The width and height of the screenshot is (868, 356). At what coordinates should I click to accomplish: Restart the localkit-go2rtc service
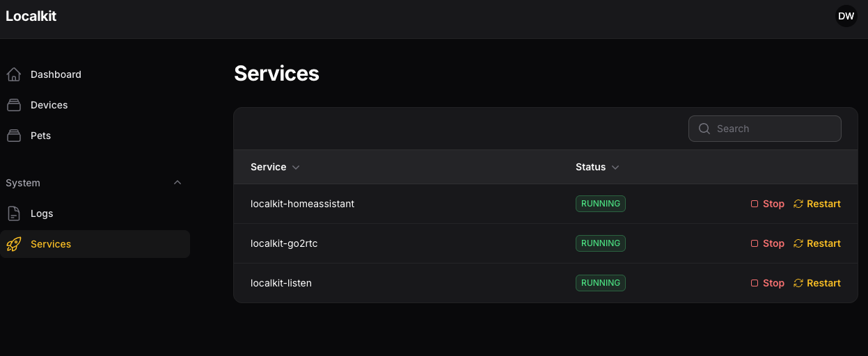[x=817, y=243]
